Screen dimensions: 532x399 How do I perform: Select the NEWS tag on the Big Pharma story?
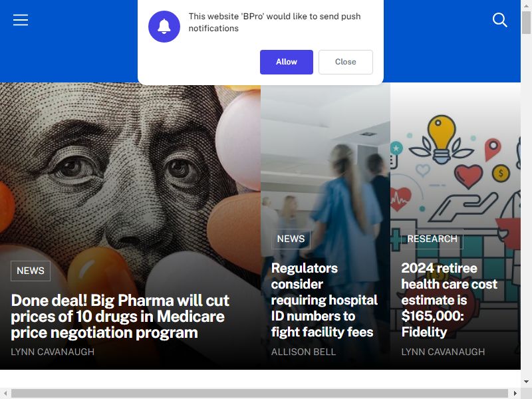31,271
